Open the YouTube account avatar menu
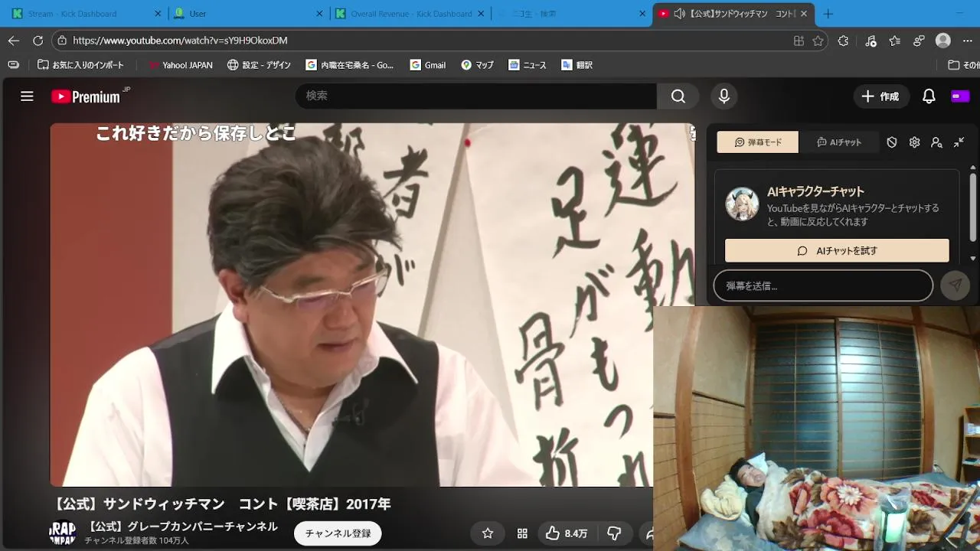This screenshot has width=980, height=551. 959,96
